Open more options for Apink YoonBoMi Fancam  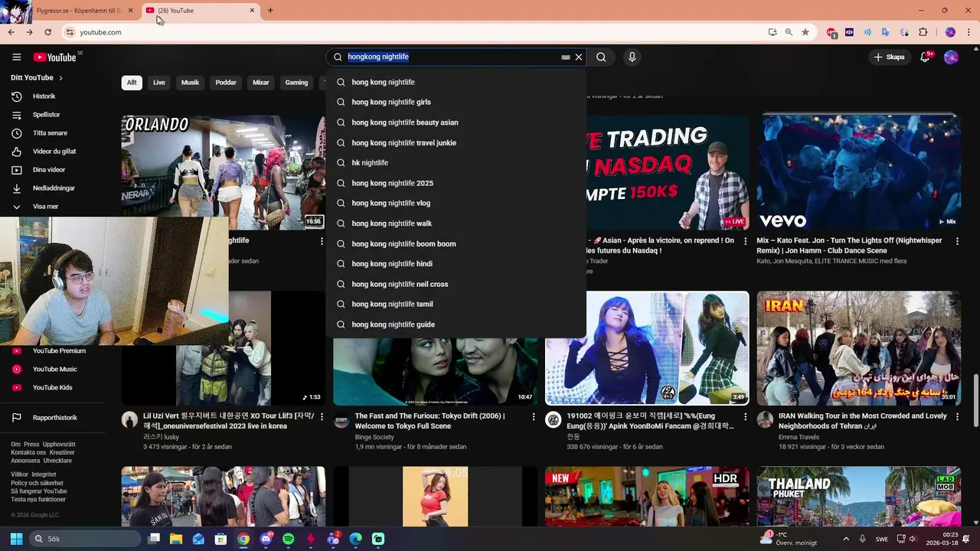745,417
